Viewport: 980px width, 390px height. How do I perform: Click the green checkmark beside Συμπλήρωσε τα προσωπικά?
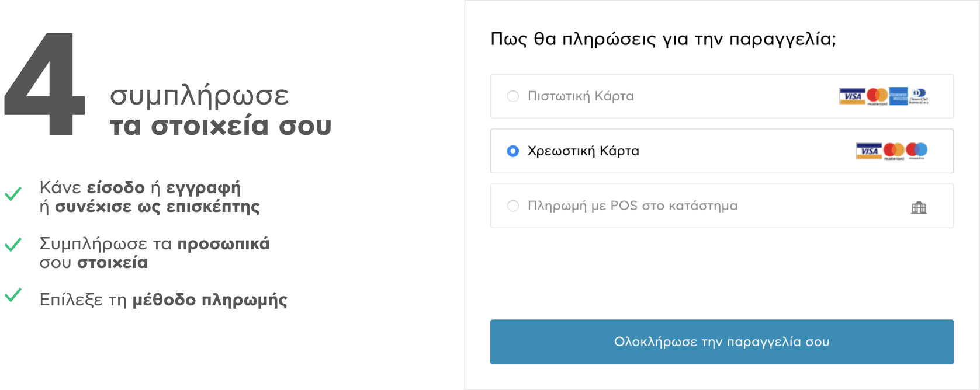13,244
